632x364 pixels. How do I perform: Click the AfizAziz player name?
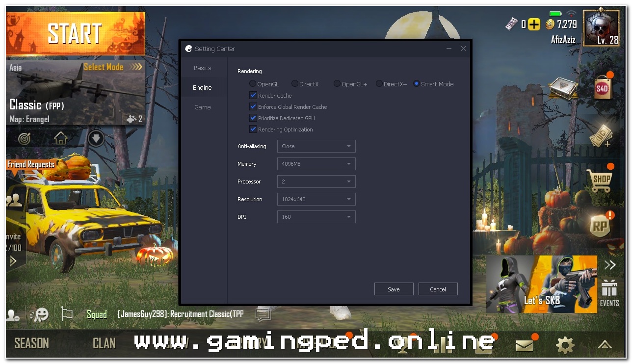563,40
